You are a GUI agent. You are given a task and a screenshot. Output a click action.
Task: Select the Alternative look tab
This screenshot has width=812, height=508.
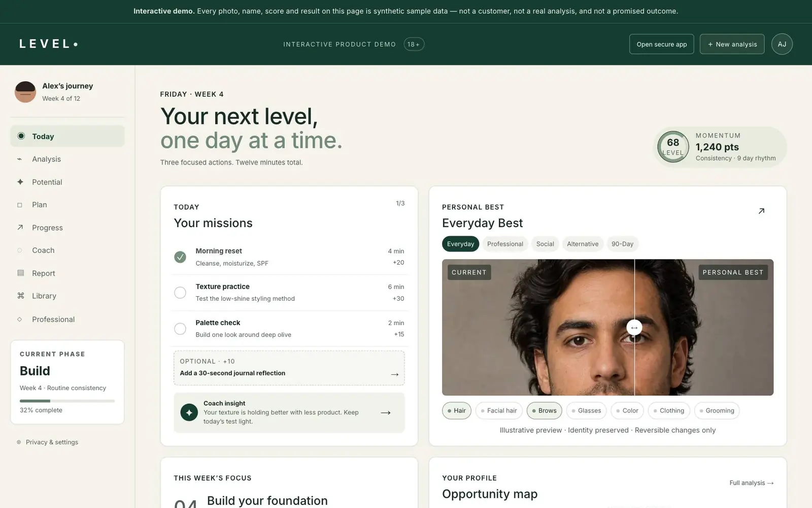[x=583, y=244]
